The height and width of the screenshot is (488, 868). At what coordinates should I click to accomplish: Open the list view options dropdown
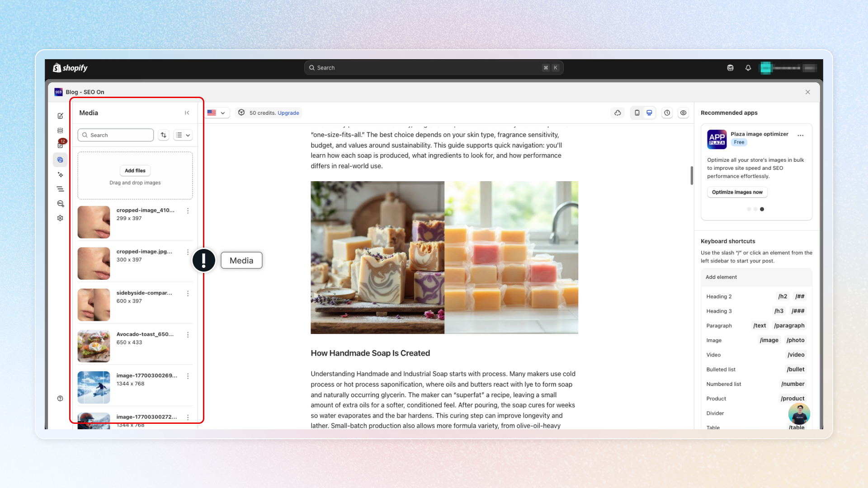click(x=183, y=135)
